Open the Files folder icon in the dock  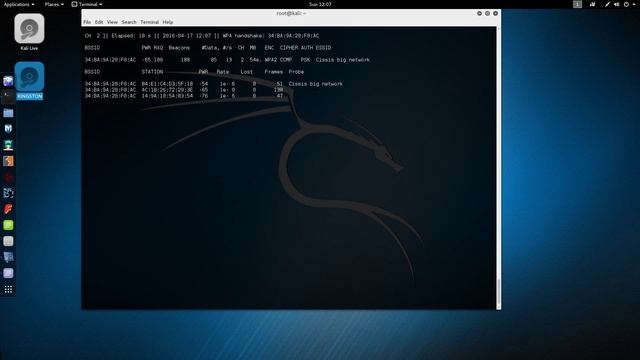tap(8, 113)
